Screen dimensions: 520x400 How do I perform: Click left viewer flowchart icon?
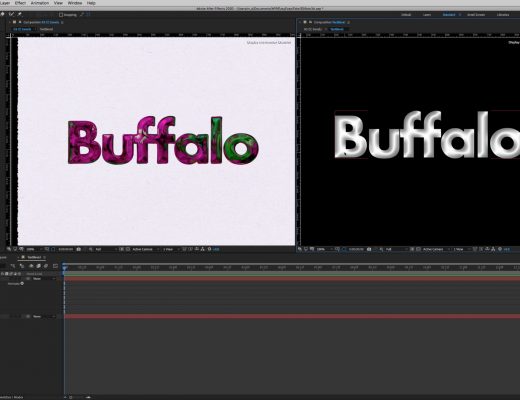coord(203,249)
